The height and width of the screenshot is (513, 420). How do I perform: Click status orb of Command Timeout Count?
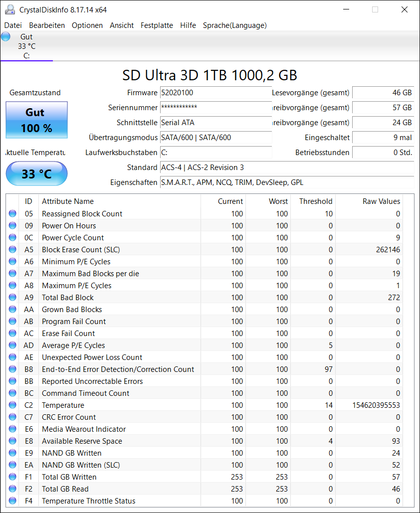pos(12,393)
